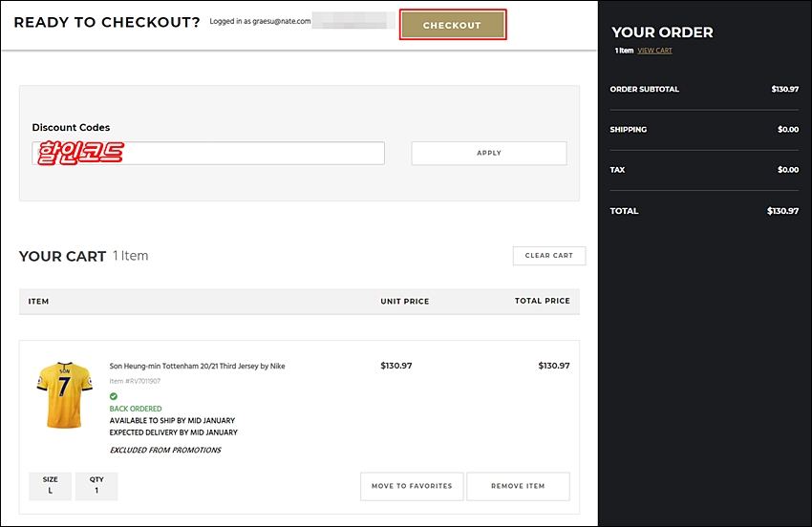Click the SHIPPING $0.00 value

pyautogui.click(x=788, y=130)
